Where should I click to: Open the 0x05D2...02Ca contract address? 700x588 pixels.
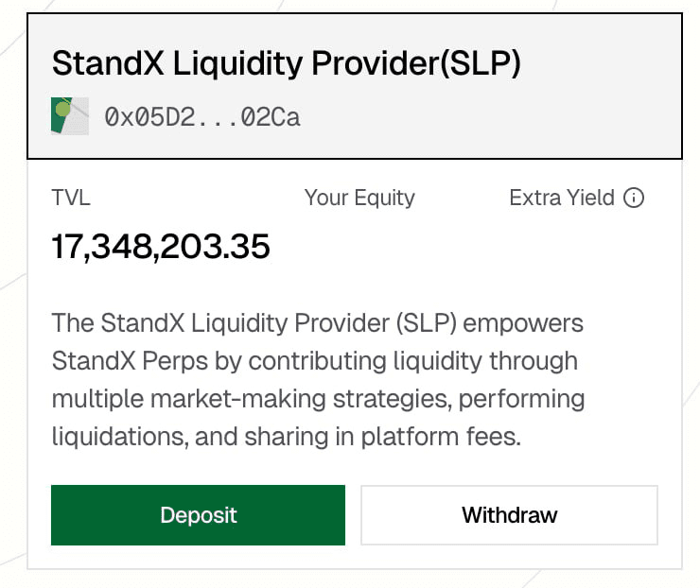pos(202,117)
